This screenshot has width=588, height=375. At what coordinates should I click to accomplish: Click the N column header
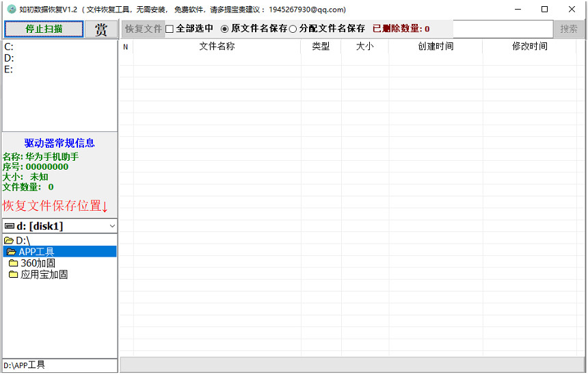pos(126,47)
